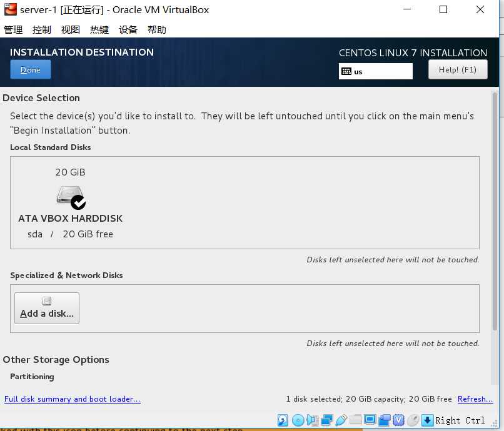
Task: Open the 热键 menu
Action: tap(99, 30)
